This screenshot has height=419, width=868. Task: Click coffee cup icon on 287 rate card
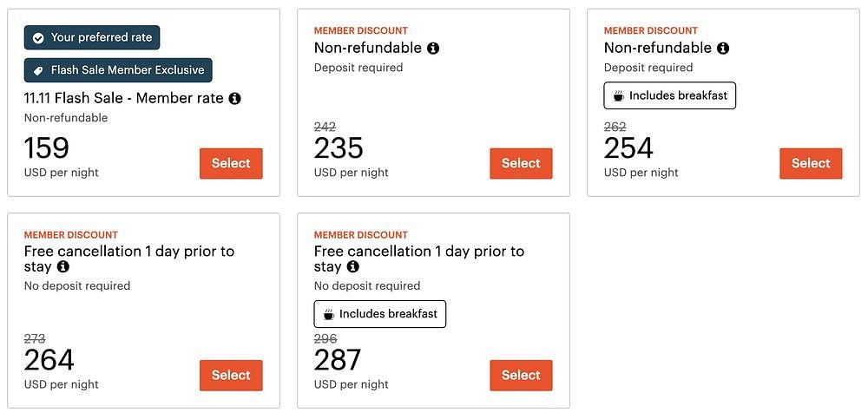329,314
